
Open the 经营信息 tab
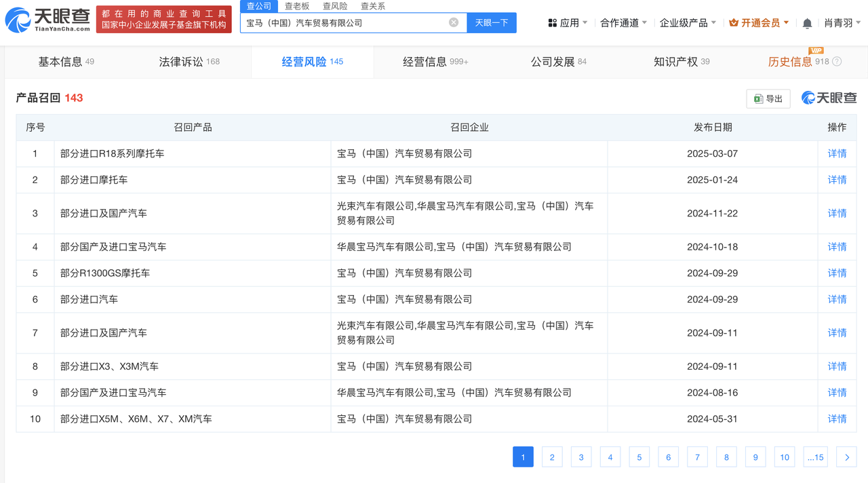click(435, 62)
